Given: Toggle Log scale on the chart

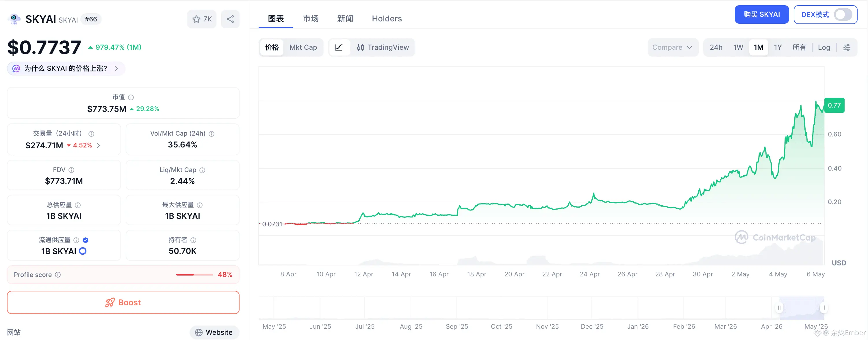Looking at the screenshot, I should coord(824,47).
